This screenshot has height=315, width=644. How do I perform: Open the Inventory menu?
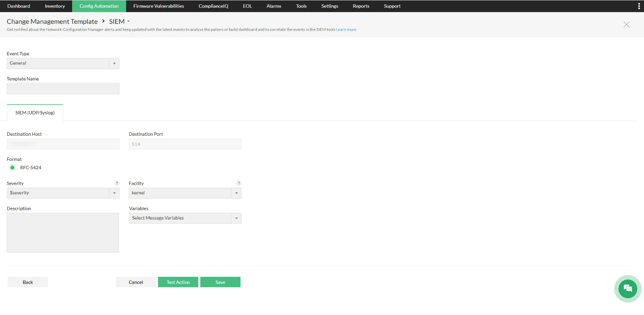tap(55, 6)
